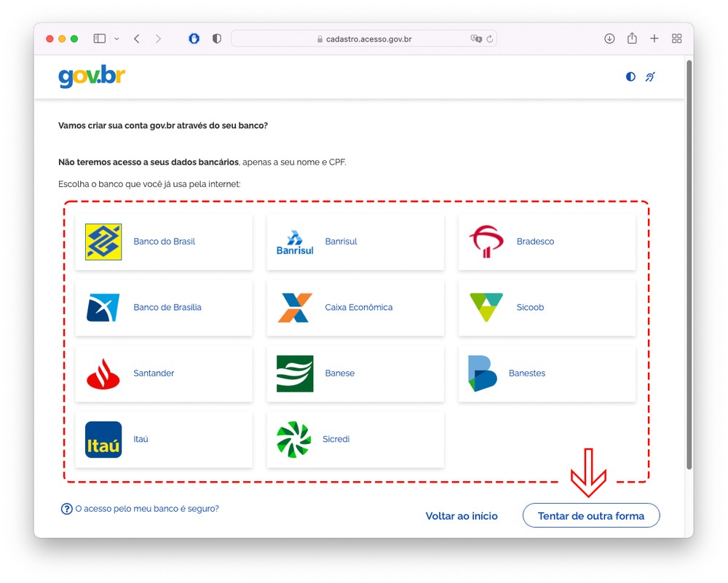This screenshot has width=728, height=583.
Task: Expand the sidebar options dropdown arrow
Action: click(x=116, y=39)
